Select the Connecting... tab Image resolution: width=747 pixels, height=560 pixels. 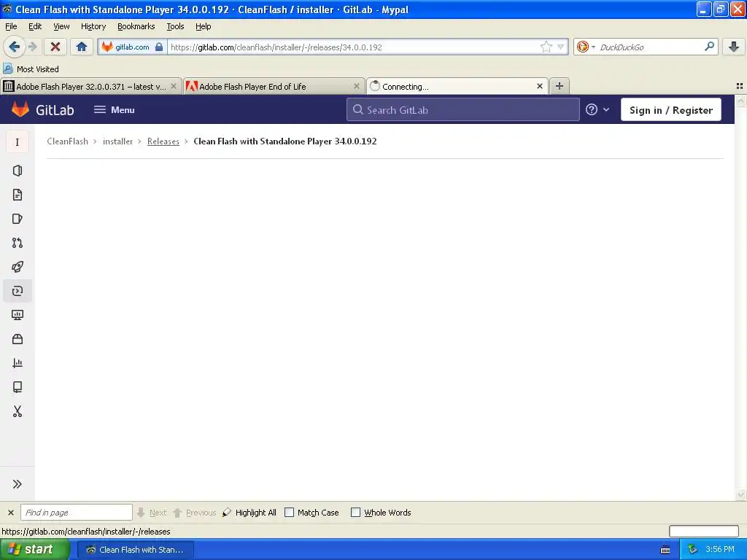point(457,86)
